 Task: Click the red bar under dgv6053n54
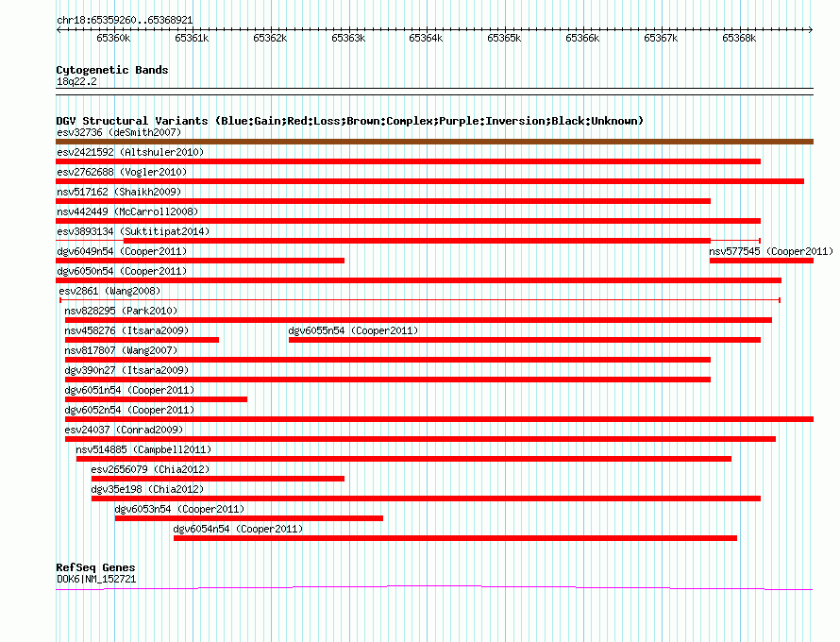point(249,518)
